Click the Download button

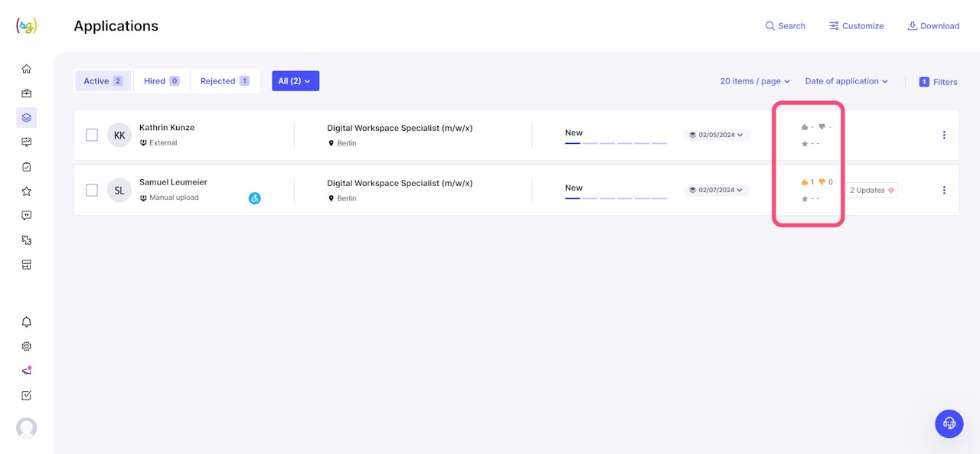coord(933,26)
